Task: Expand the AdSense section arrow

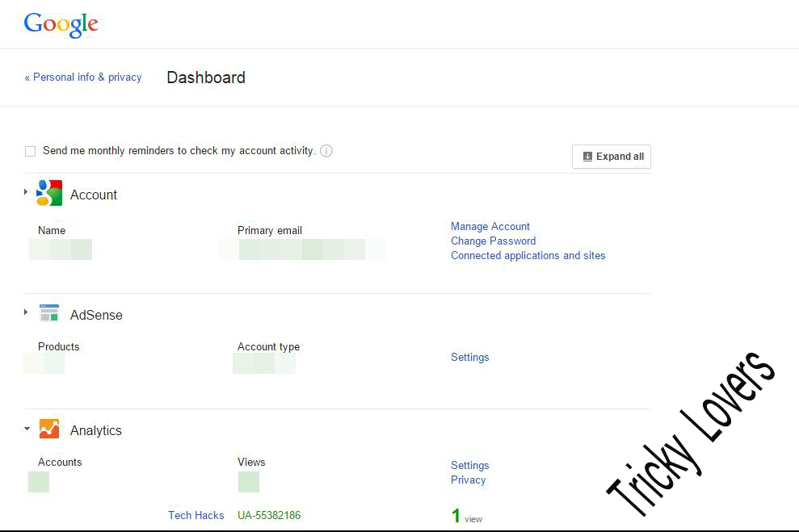Action: click(26, 312)
